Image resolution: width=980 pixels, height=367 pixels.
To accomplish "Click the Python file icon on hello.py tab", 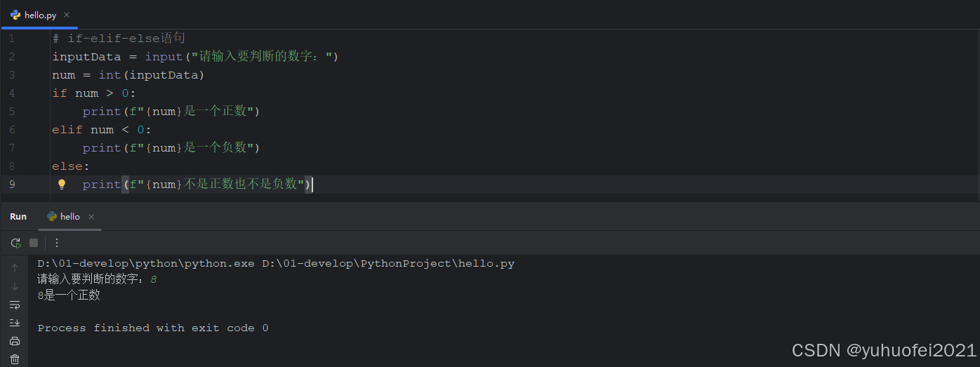I will (15, 15).
